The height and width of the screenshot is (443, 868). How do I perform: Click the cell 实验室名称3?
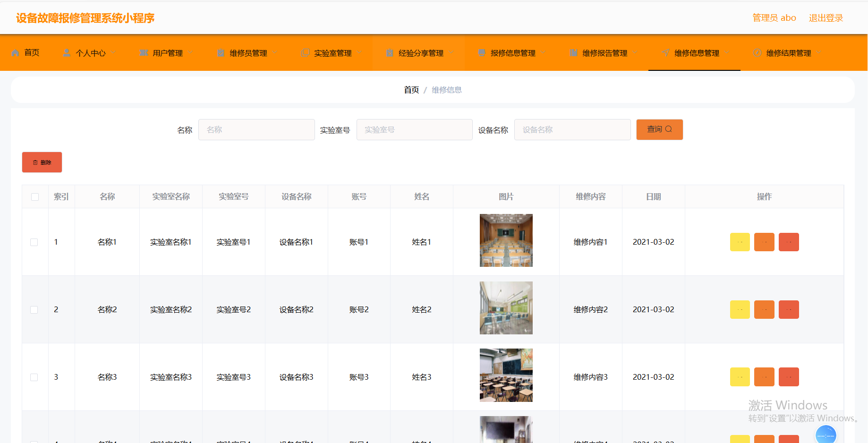click(171, 377)
